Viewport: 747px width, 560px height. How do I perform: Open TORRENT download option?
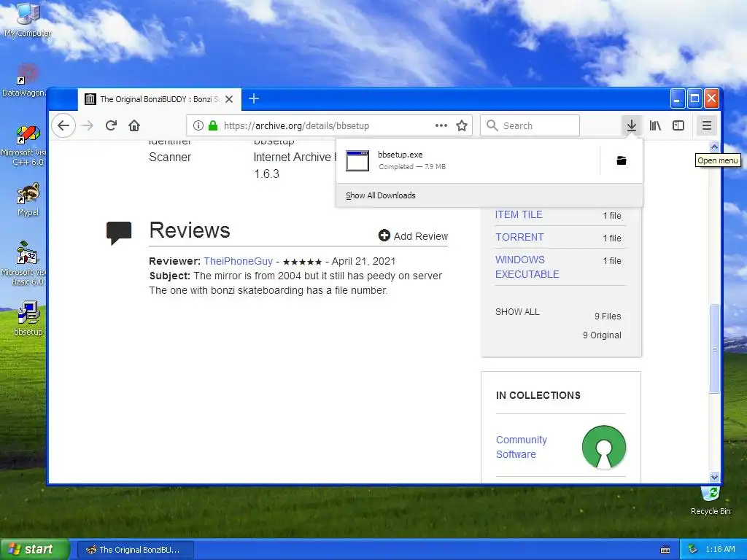click(519, 237)
